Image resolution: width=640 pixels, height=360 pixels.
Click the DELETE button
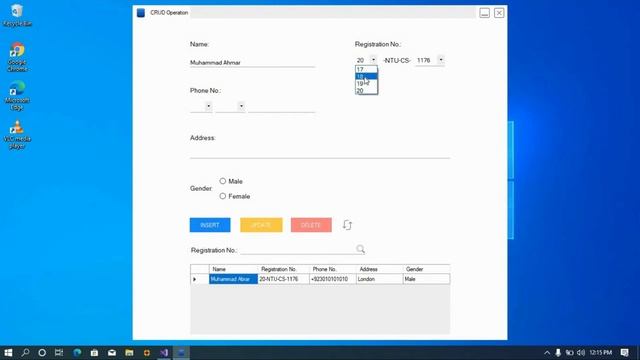coord(311,225)
